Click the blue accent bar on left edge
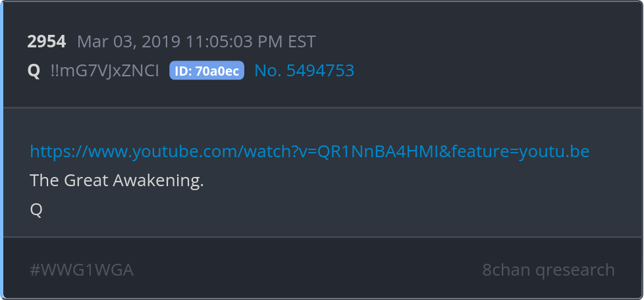This screenshot has height=300, width=644. pyautogui.click(x=1, y=150)
